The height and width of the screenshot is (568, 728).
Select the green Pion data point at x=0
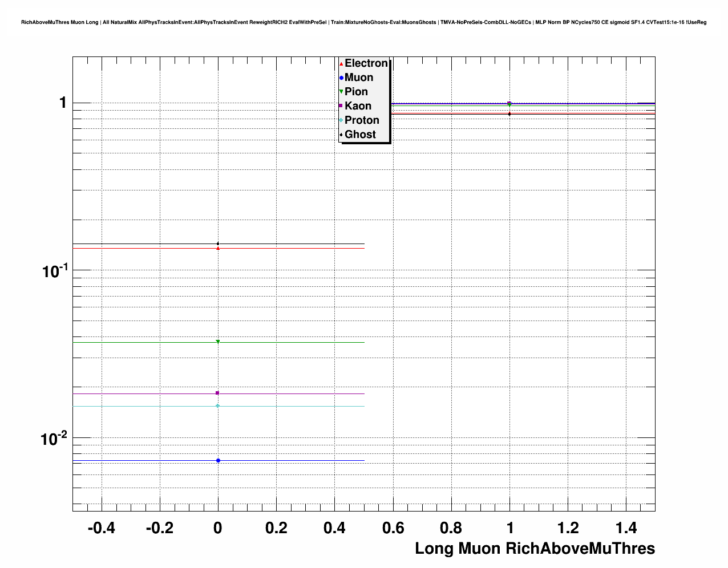(x=218, y=342)
